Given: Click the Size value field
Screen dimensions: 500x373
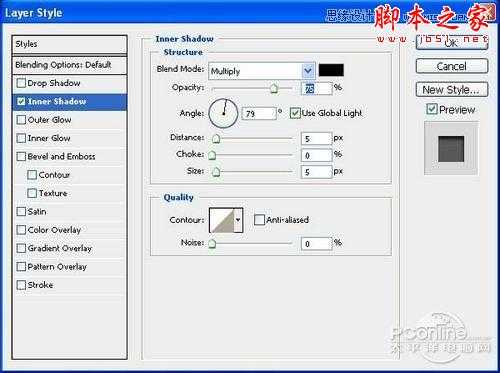Looking at the screenshot, I should (316, 172).
